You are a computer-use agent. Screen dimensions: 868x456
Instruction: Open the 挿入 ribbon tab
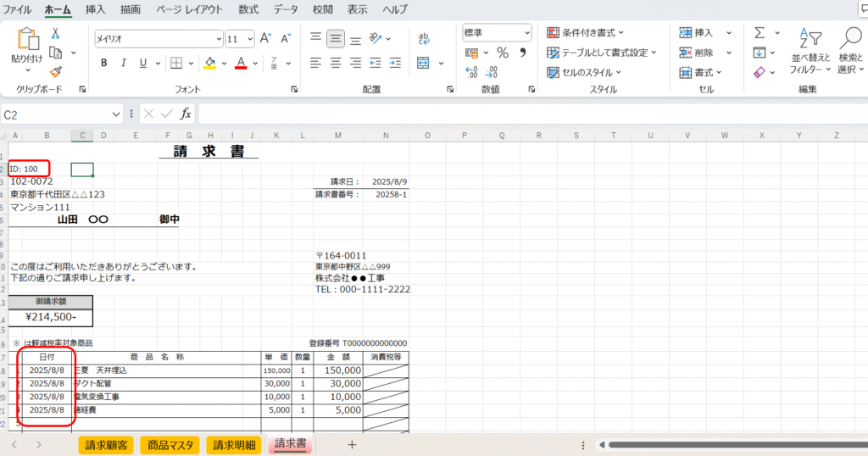tap(96, 9)
